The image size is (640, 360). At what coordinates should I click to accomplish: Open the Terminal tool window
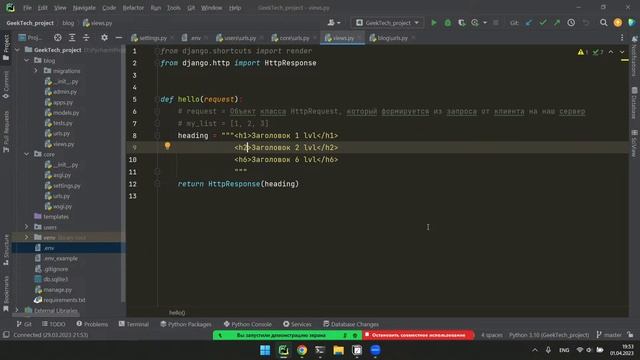pyautogui.click(x=134, y=324)
